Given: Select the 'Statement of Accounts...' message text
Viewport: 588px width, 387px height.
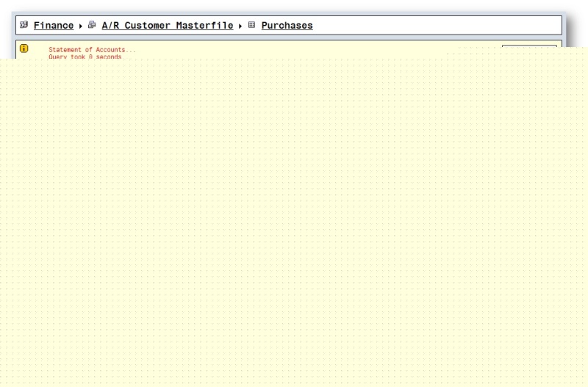Looking at the screenshot, I should (x=92, y=50).
